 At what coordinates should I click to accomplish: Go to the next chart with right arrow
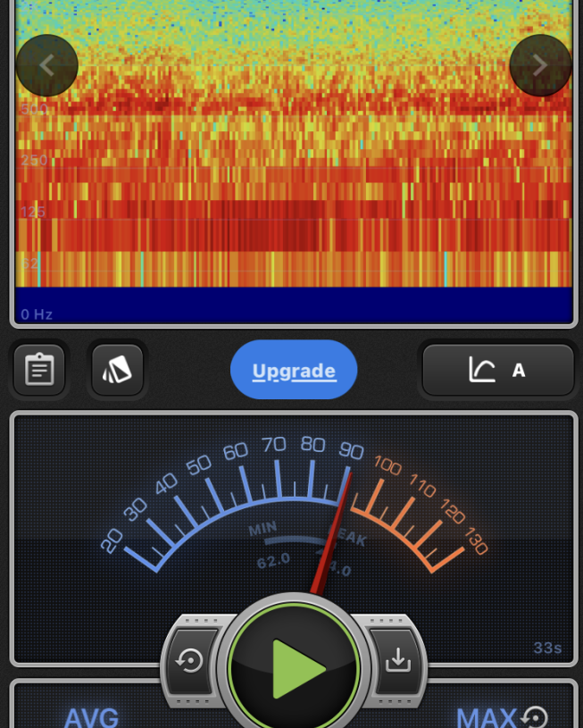click(x=539, y=65)
